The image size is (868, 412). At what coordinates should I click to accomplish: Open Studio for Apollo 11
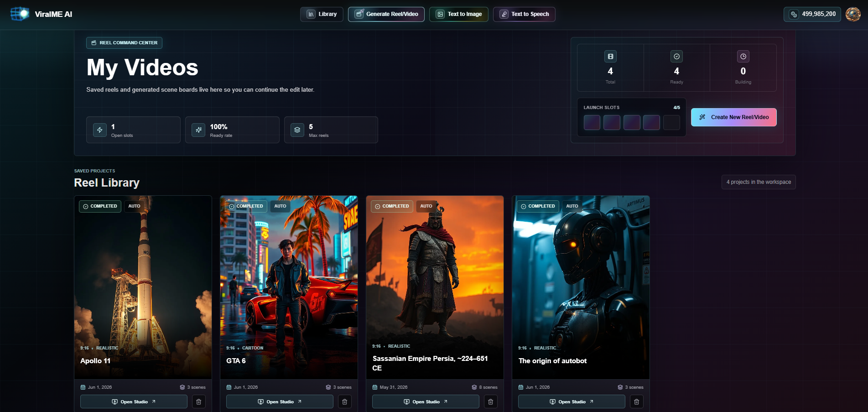134,402
